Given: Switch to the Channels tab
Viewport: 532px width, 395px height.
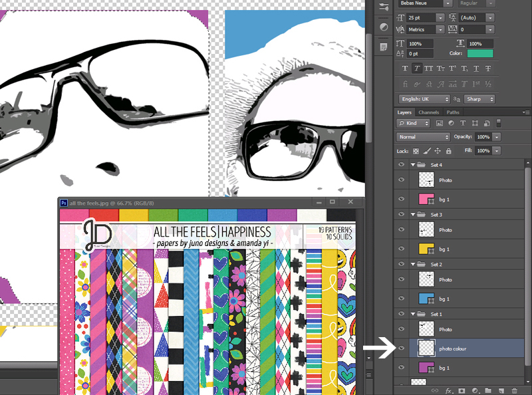Looking at the screenshot, I should (428, 112).
